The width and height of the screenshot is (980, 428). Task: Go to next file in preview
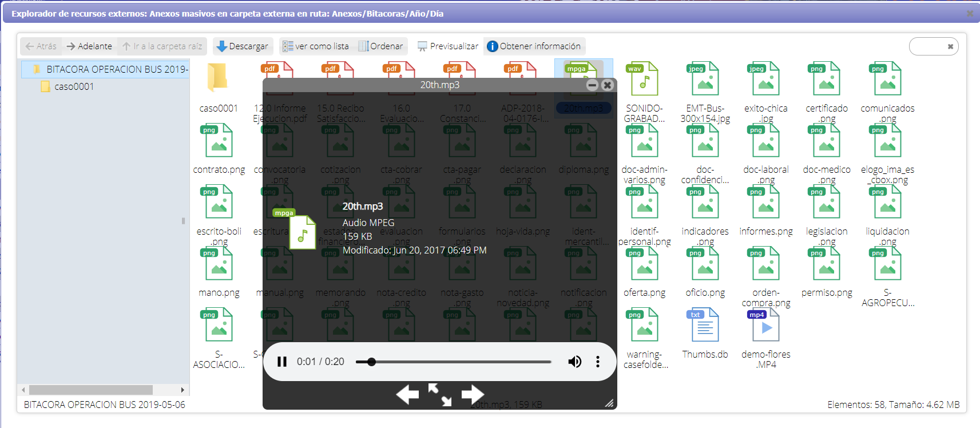coord(473,394)
